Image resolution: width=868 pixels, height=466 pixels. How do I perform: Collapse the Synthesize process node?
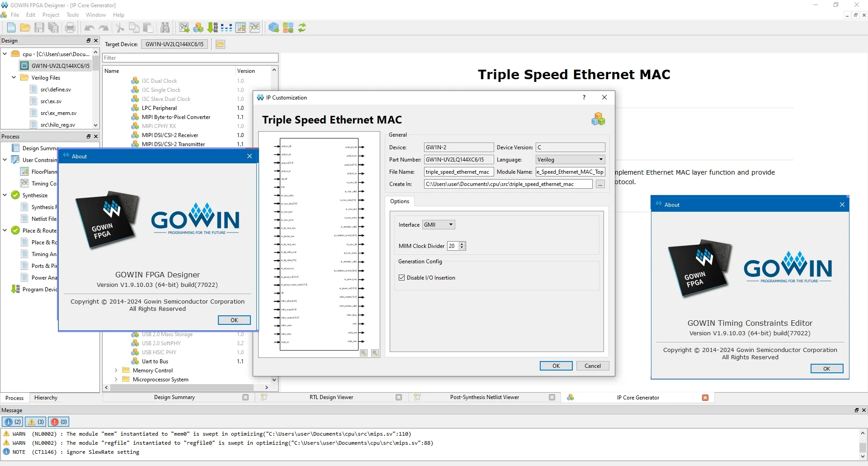pos(5,195)
